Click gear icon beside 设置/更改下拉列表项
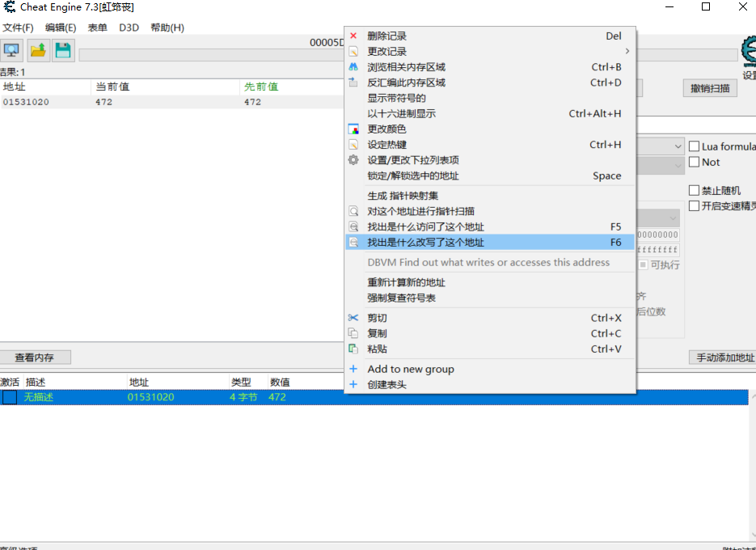This screenshot has width=756, height=550. [353, 159]
